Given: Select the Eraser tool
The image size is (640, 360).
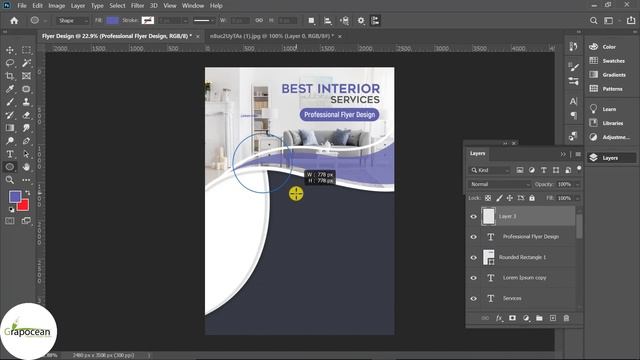Looking at the screenshot, I should (27, 115).
